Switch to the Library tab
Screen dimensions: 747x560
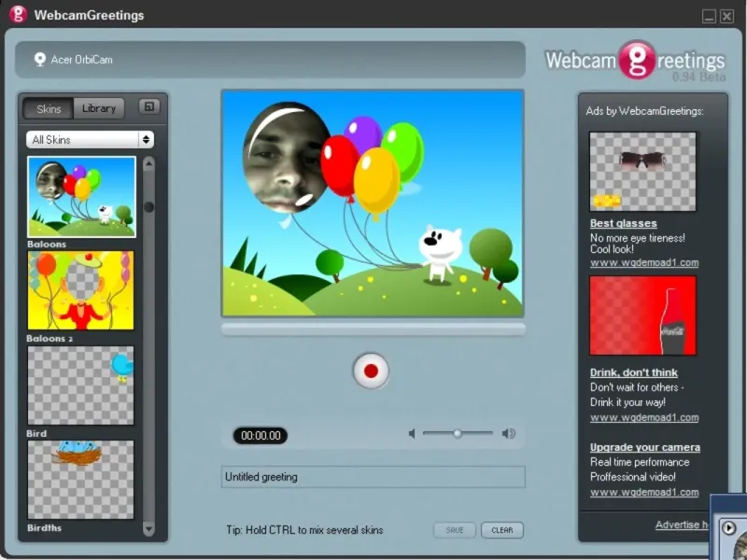point(99,108)
